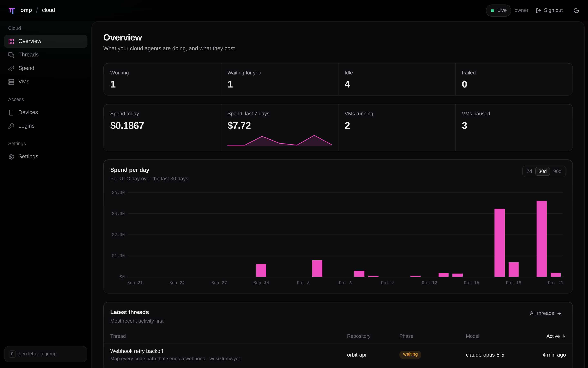Click the VMs server icon

coord(11,82)
